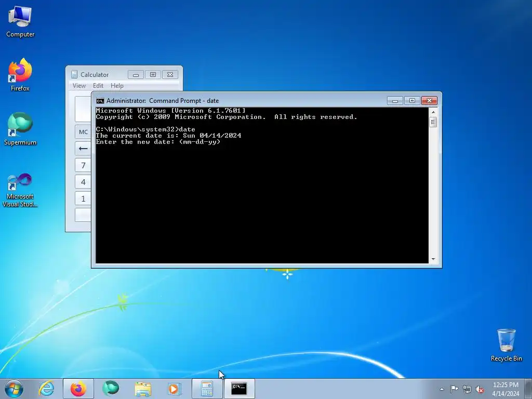Open the Action Center flag icon
The height and width of the screenshot is (399, 532).
pos(454,389)
